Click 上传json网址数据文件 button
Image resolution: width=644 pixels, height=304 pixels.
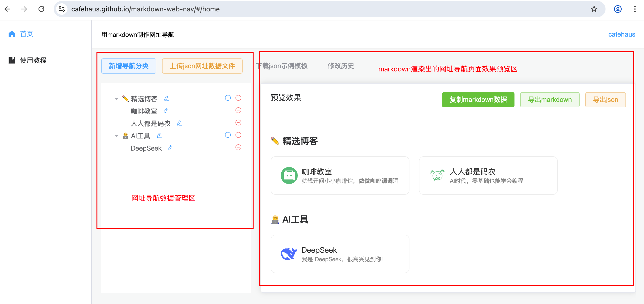(202, 66)
